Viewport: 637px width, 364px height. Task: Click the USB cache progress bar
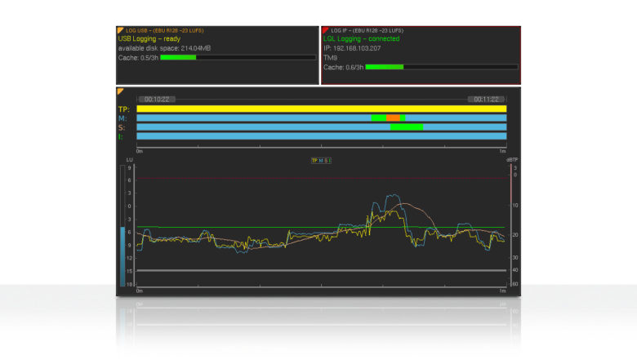(x=238, y=58)
